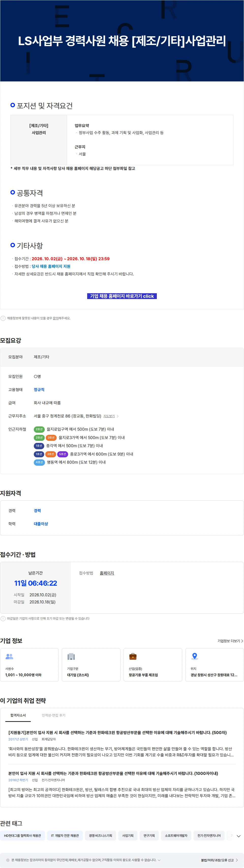Click the IT 개발자 전문 채용관 tag
The image size is (244, 868).
(65, 836)
